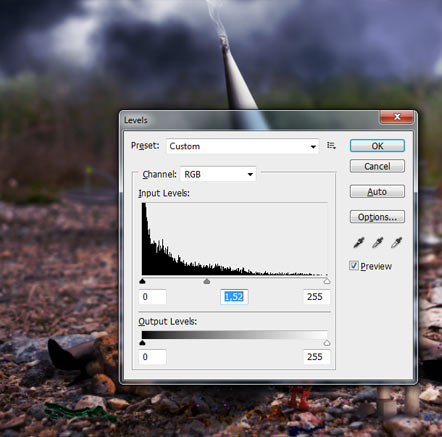Select the black point eyedropper

[359, 242]
